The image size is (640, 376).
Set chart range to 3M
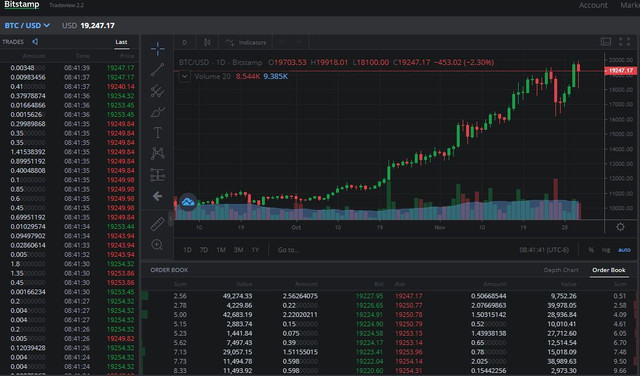coord(238,250)
